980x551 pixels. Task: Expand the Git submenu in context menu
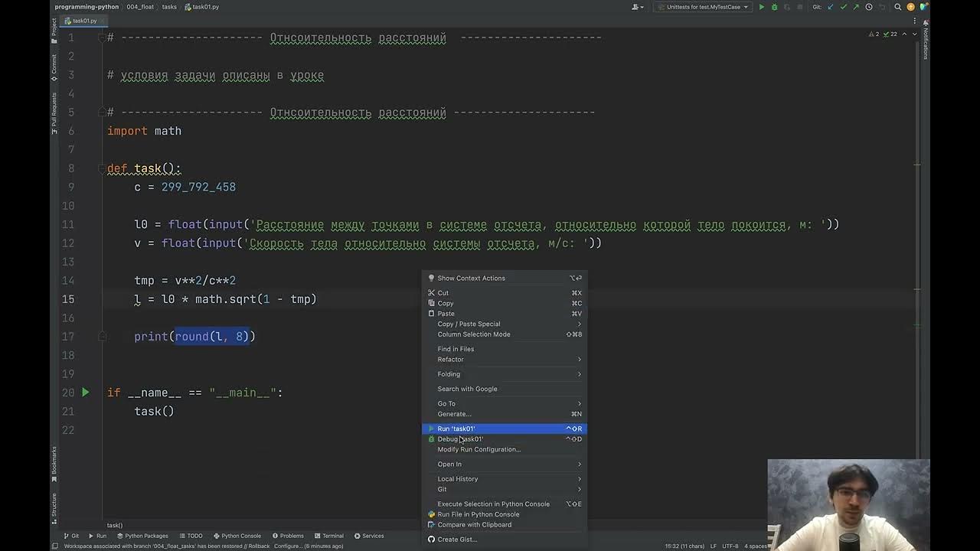pos(505,489)
